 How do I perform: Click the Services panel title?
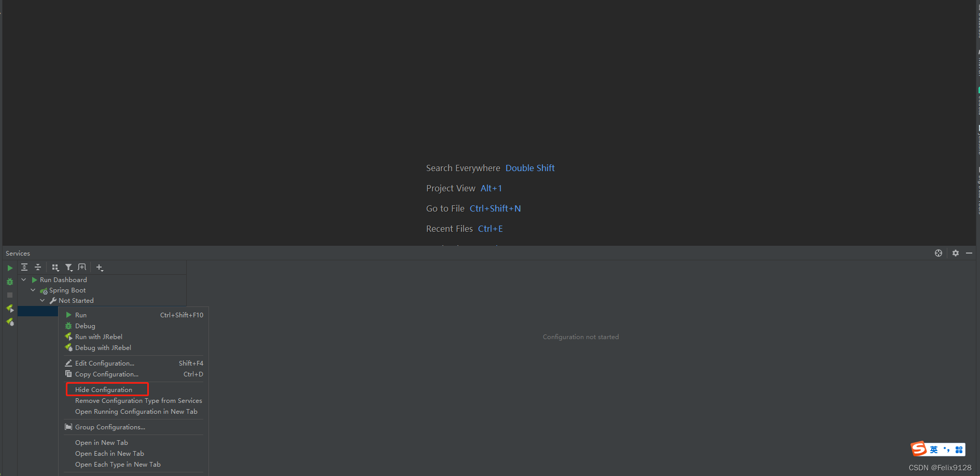coord(18,253)
